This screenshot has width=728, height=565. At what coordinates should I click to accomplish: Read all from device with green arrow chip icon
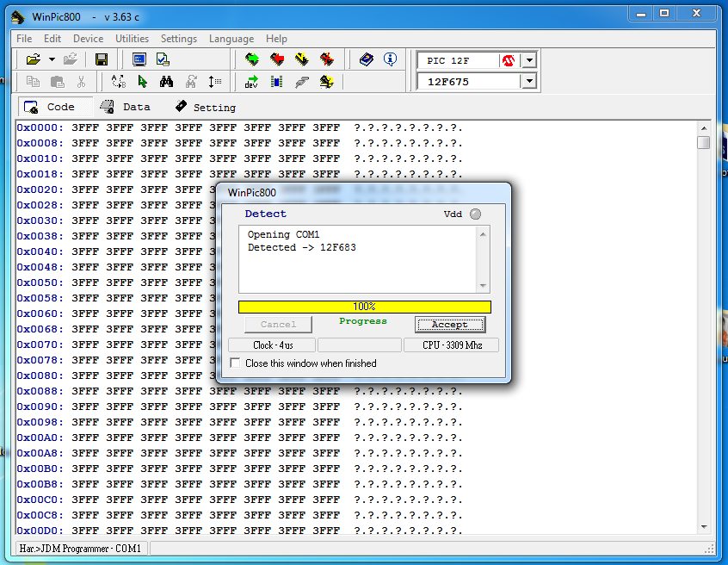[252, 59]
